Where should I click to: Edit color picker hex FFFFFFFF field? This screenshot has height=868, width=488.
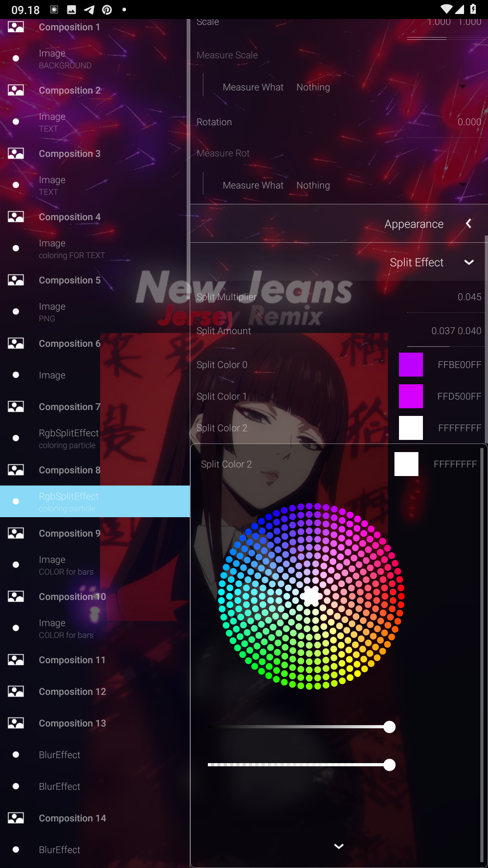[x=455, y=464]
